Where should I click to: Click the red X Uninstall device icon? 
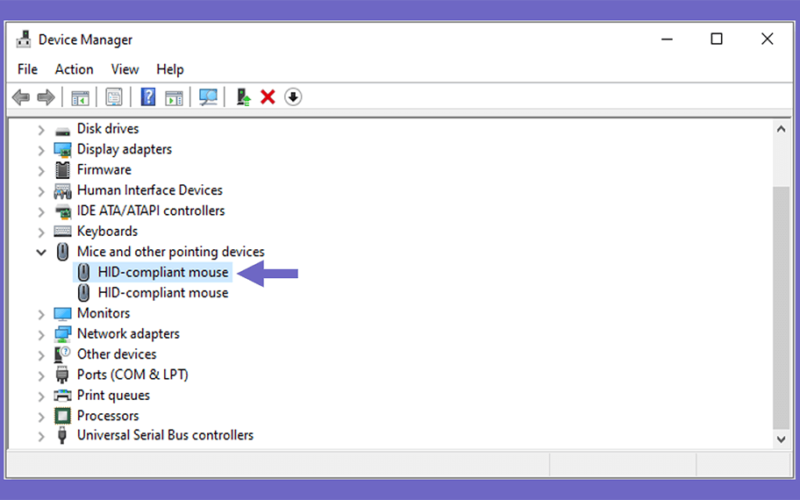coord(268,97)
